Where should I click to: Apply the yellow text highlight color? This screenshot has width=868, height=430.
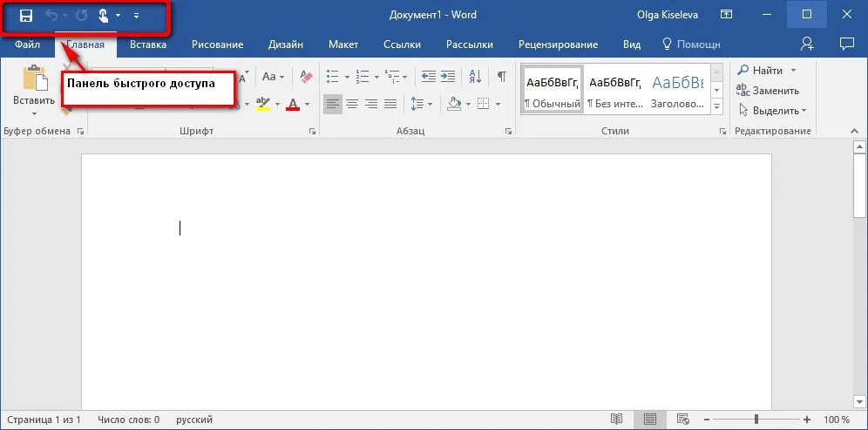click(x=263, y=104)
